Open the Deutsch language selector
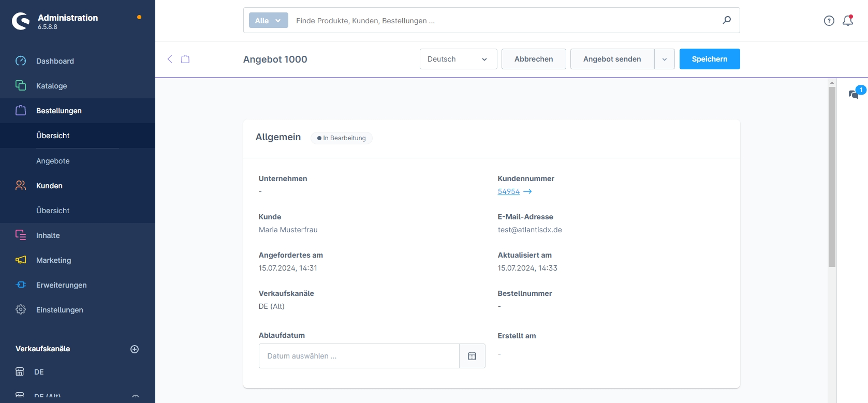This screenshot has height=403, width=868. (x=458, y=59)
